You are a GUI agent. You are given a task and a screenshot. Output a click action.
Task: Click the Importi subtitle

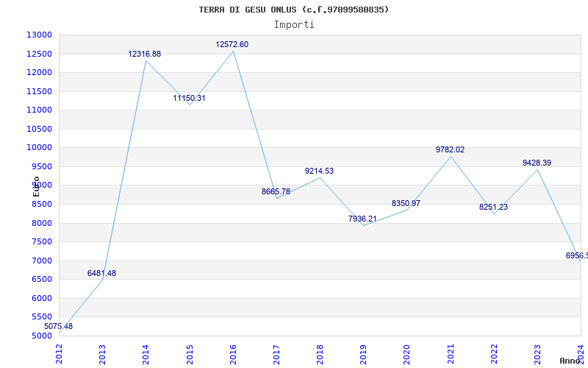(294, 25)
